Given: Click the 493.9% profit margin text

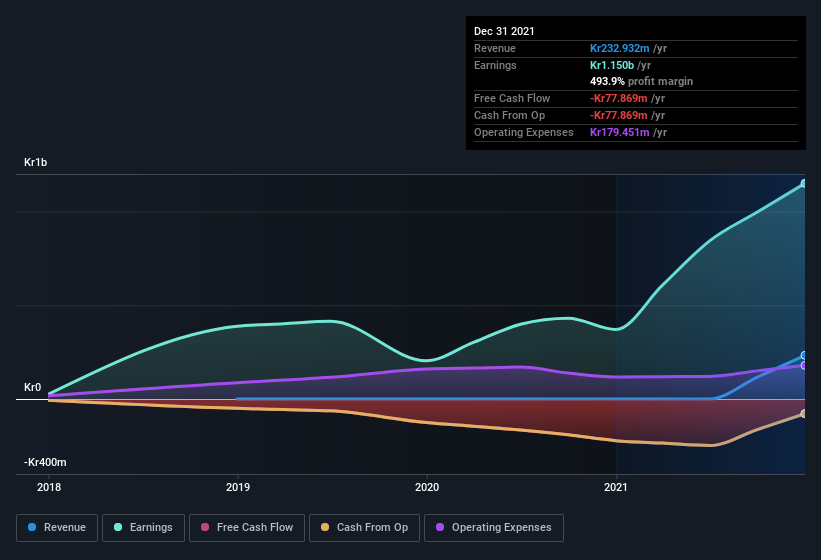Looking at the screenshot, I should click(x=641, y=81).
